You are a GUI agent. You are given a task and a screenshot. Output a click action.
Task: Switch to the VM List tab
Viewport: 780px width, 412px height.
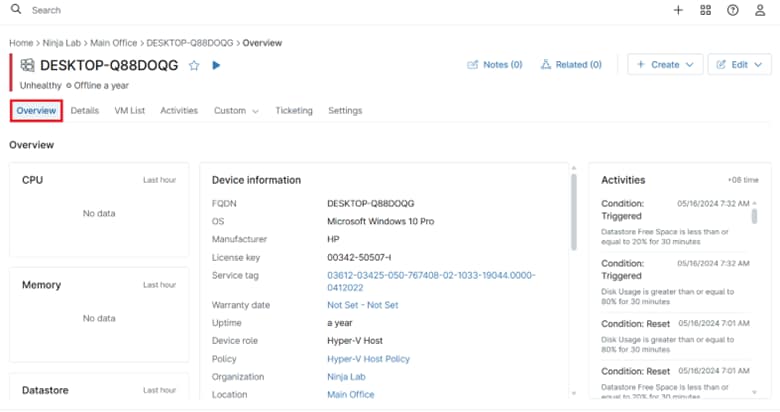click(x=130, y=111)
